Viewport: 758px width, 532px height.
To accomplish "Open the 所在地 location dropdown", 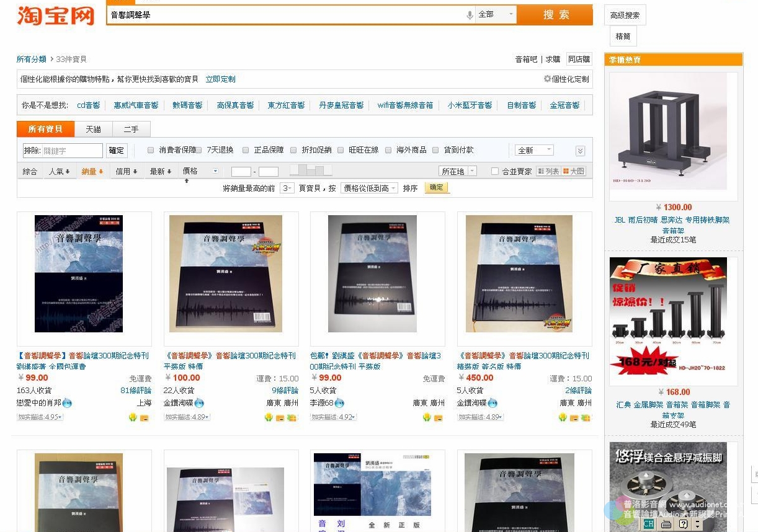I will (458, 171).
